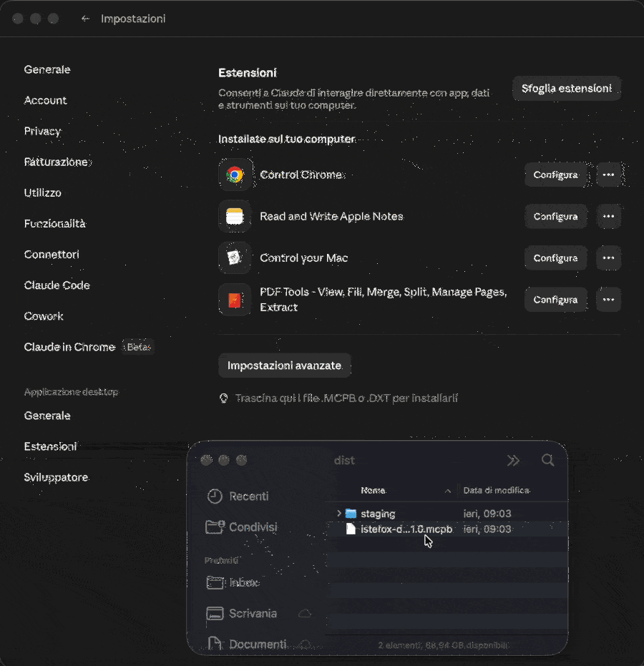Open Generale under Applicazione desktop

(x=47, y=416)
